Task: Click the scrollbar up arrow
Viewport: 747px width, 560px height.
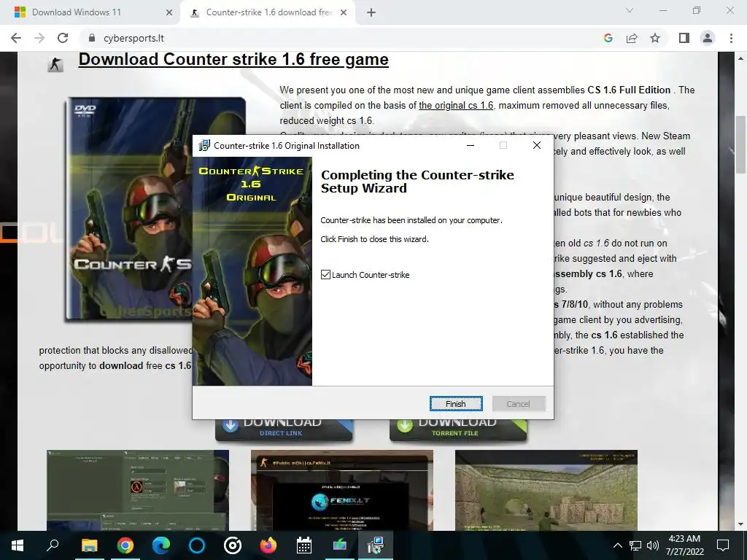Action: click(x=740, y=58)
